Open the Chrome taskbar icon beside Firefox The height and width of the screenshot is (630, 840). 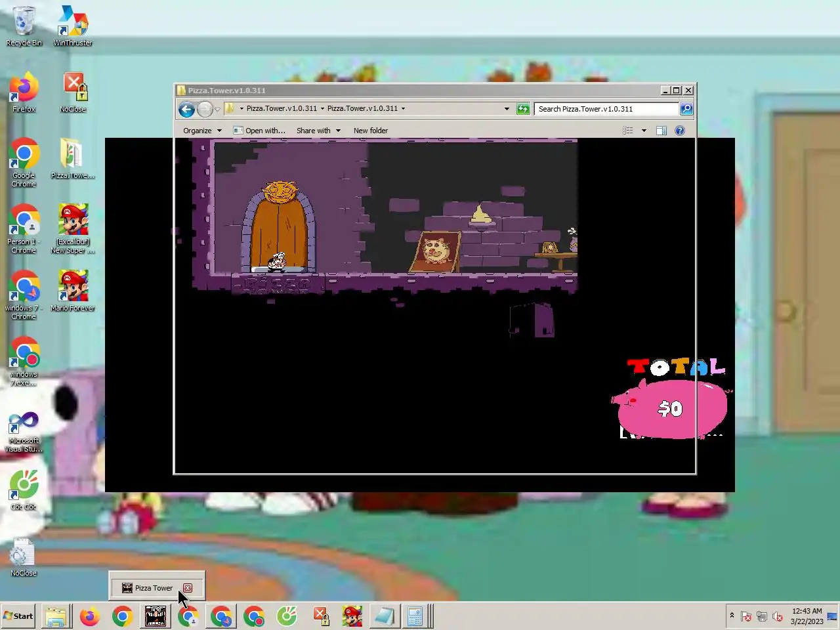click(123, 616)
